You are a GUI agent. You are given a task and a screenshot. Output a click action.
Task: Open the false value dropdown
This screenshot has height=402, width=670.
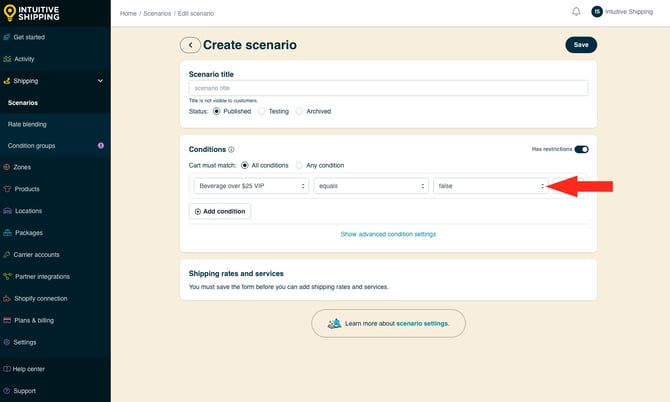[491, 186]
